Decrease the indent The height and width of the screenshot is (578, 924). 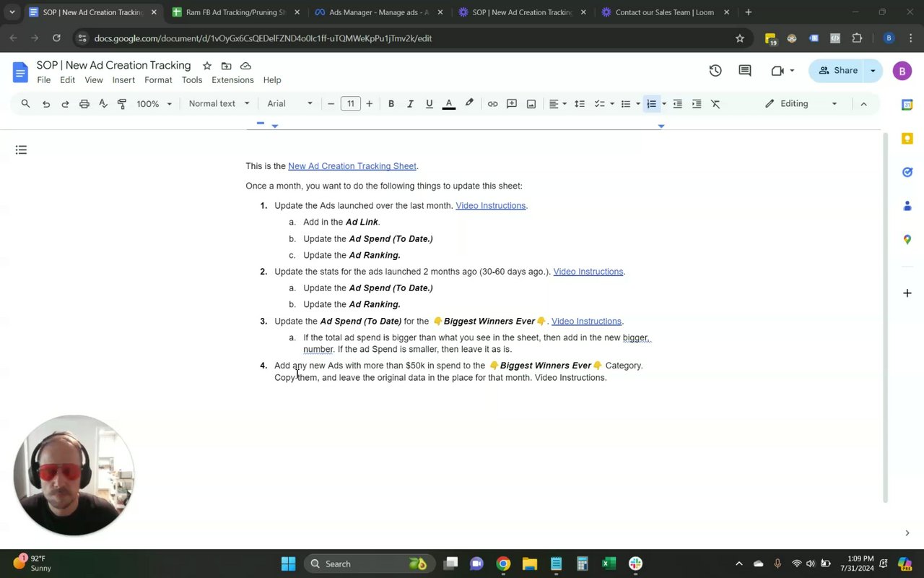point(677,104)
